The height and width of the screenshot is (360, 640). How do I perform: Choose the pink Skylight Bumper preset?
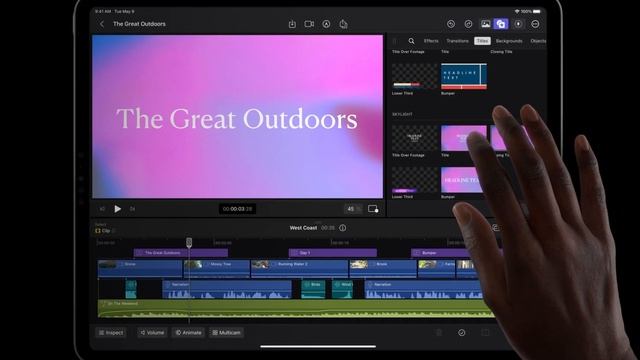pyautogui.click(x=462, y=180)
